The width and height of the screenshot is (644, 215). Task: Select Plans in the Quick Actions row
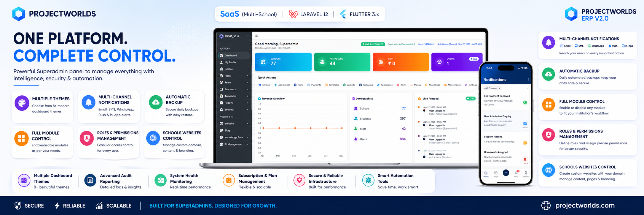(299, 85)
